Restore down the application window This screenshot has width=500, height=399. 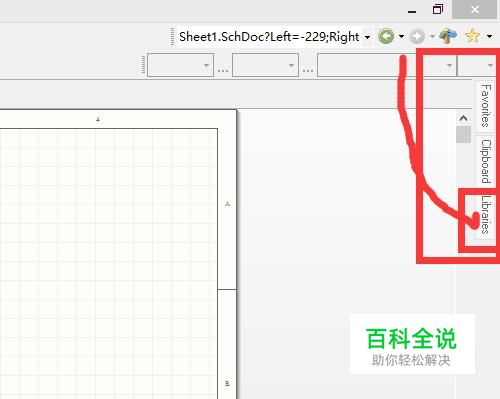coord(438,9)
